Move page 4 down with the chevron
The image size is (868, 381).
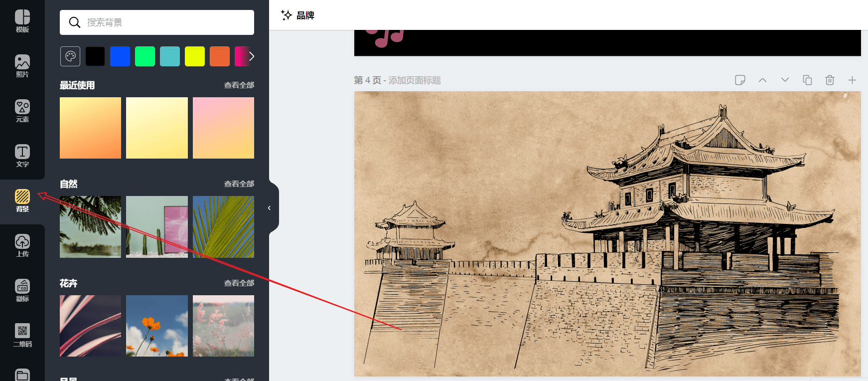[785, 80]
